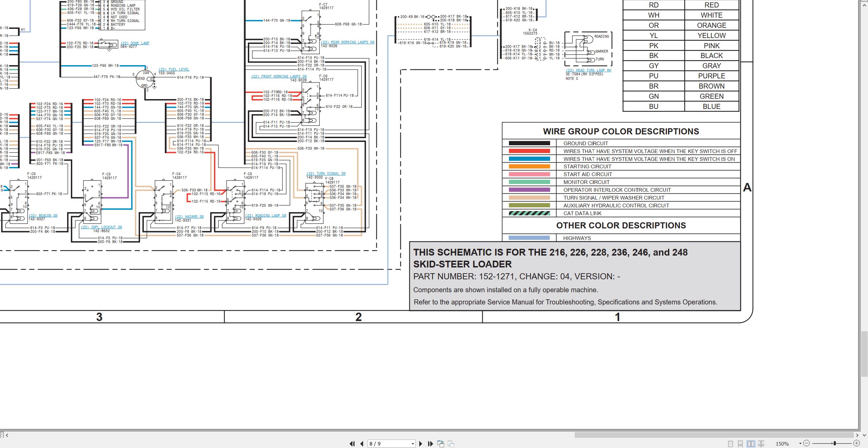The width and height of the screenshot is (868, 448).
Task: Click the black GROUND CIRCUIT color swatch
Action: 529,143
